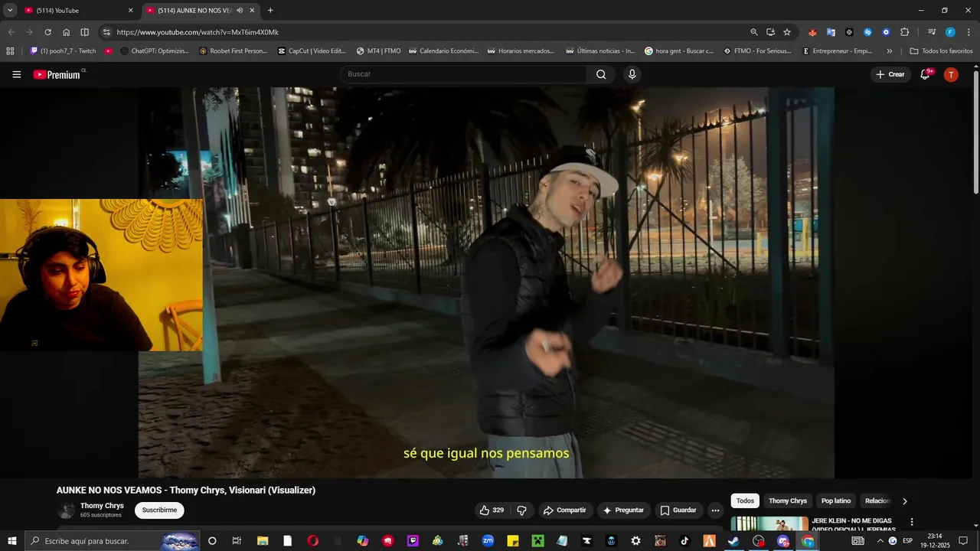This screenshot has height=551, width=980.
Task: Open the ESP language indicator in tray
Action: coord(907,541)
